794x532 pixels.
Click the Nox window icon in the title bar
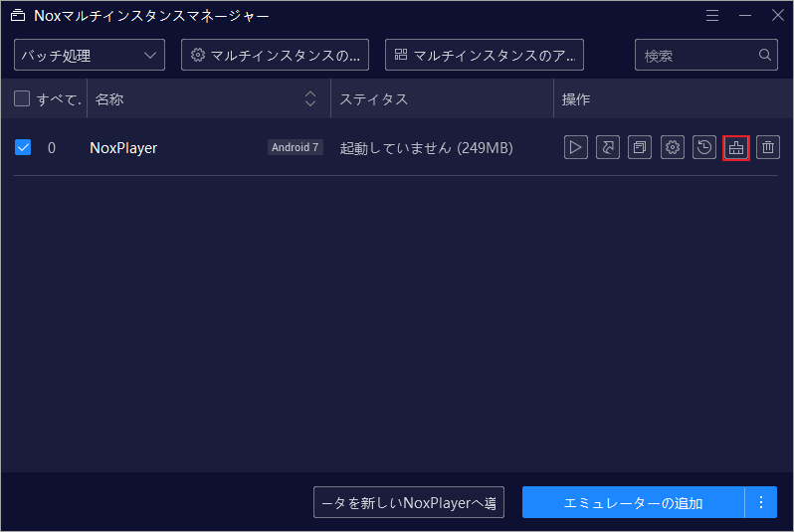click(18, 16)
